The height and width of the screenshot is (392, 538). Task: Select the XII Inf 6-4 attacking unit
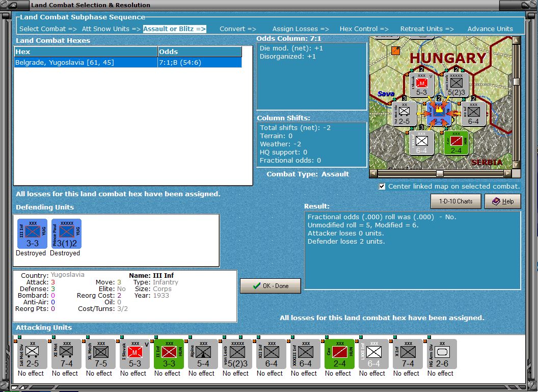271,354
